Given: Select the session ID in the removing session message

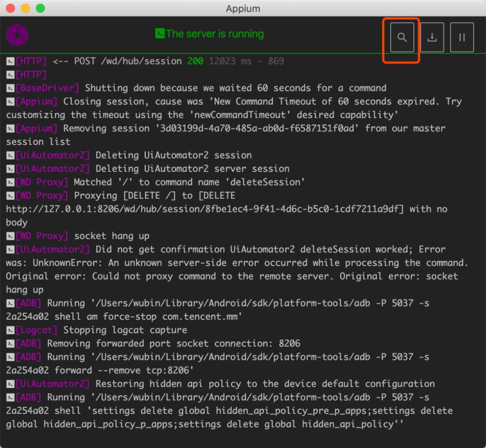Looking at the screenshot, I should coord(236,128).
